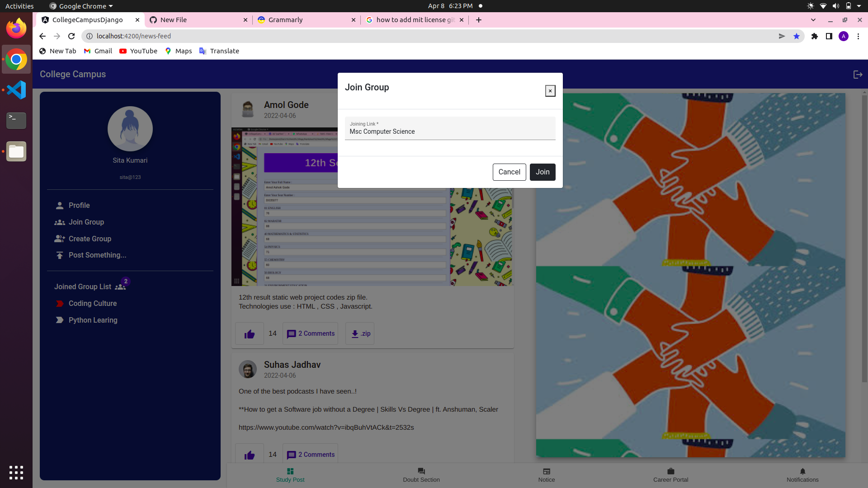Open the browser tab search chevron
This screenshot has height=488, width=868.
coord(814,20)
